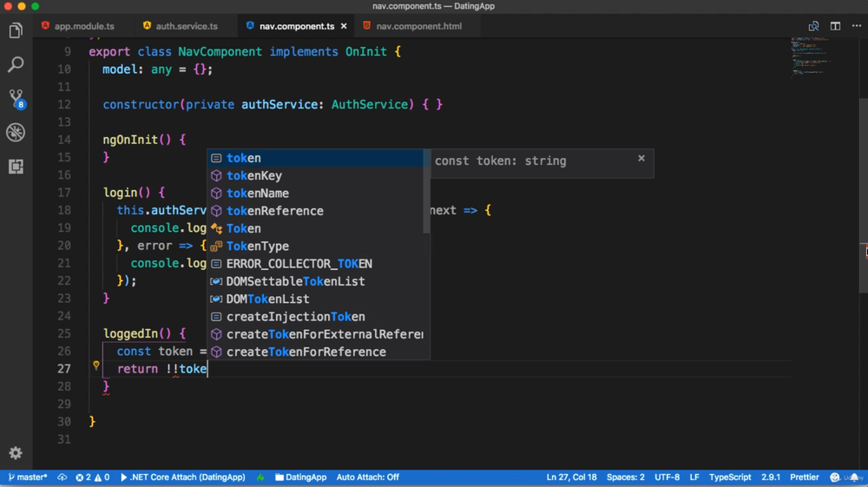Open the Debug bug-slash icon
The height and width of the screenshot is (487, 868).
(x=16, y=132)
